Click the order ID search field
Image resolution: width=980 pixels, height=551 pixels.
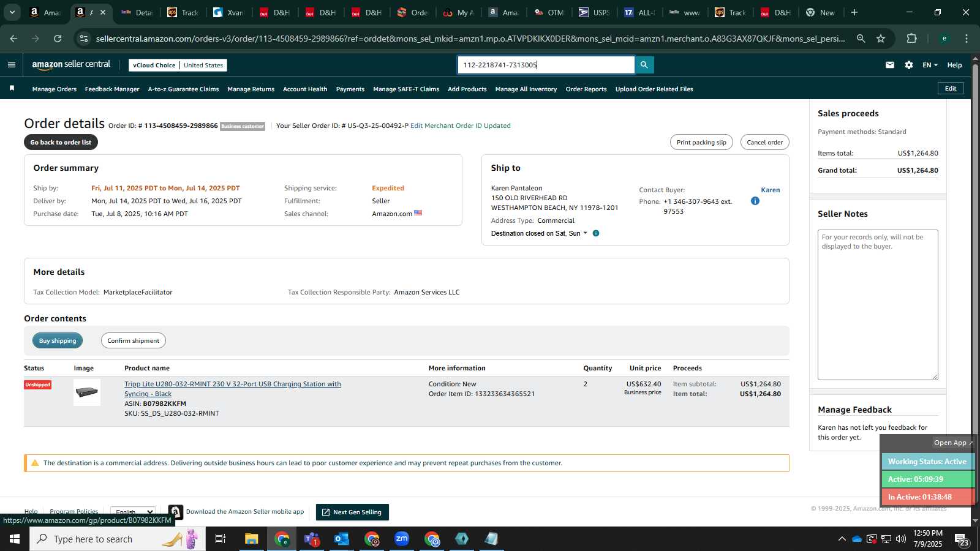(546, 65)
